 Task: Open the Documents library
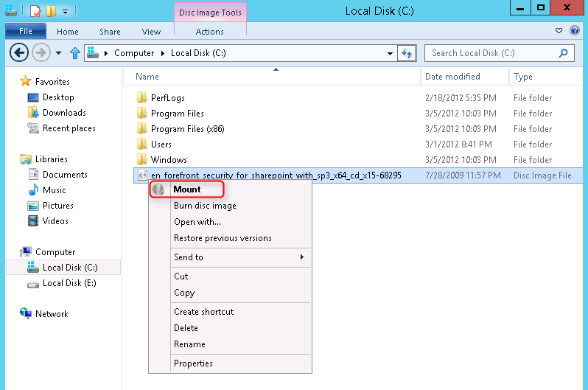click(x=65, y=175)
